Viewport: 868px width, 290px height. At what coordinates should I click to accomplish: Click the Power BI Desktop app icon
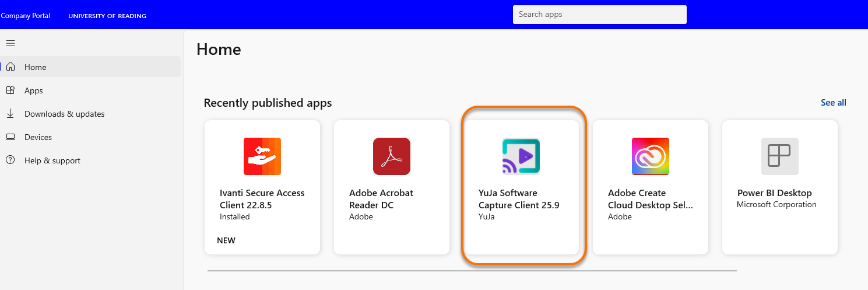780,156
